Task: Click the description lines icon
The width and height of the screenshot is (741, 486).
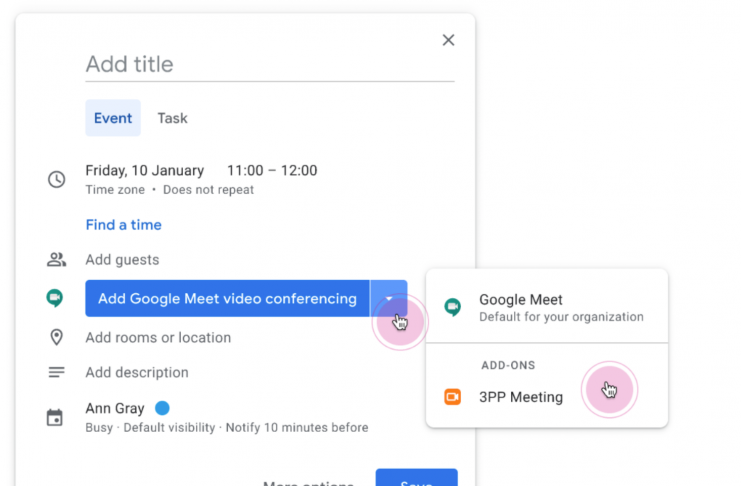Action: [56, 373]
